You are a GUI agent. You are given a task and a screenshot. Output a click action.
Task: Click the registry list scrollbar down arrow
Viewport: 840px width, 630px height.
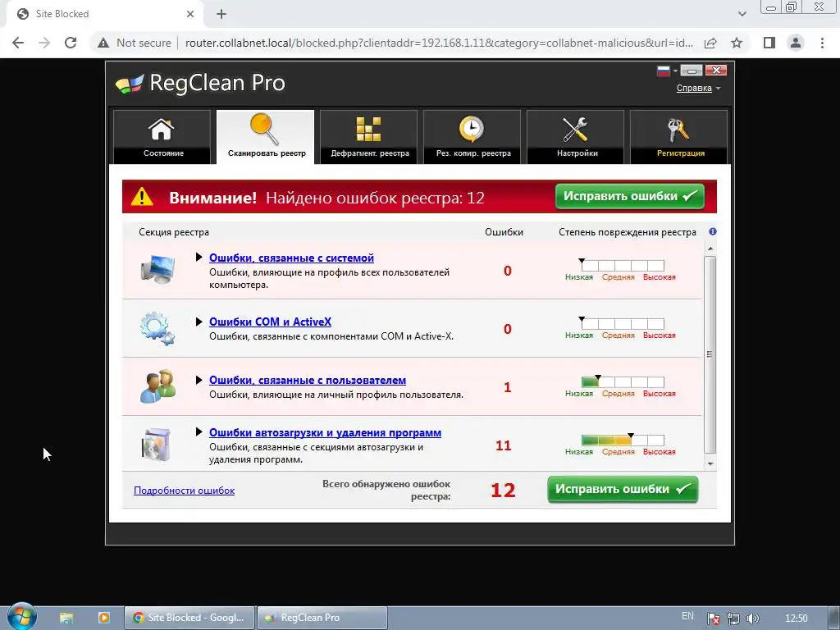(x=710, y=464)
